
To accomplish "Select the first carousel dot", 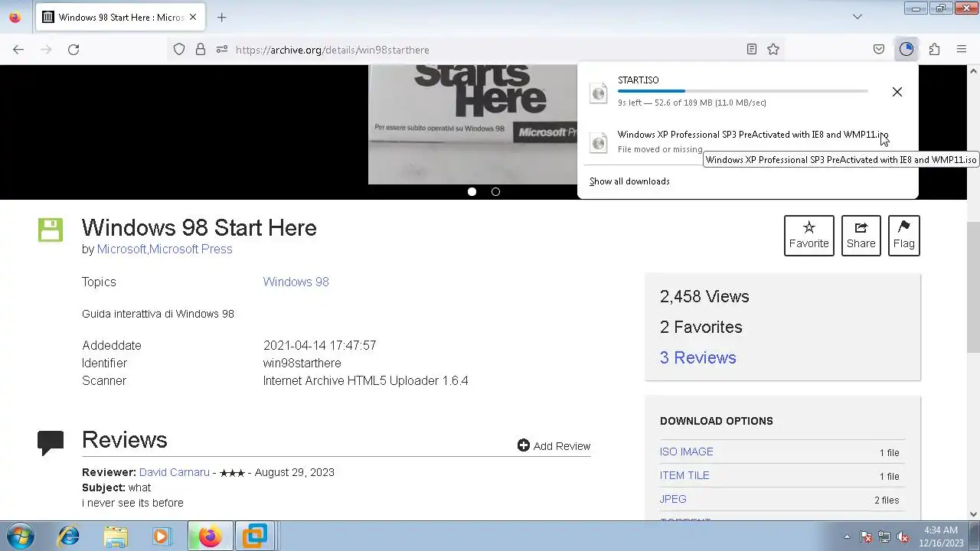I will coord(472,191).
